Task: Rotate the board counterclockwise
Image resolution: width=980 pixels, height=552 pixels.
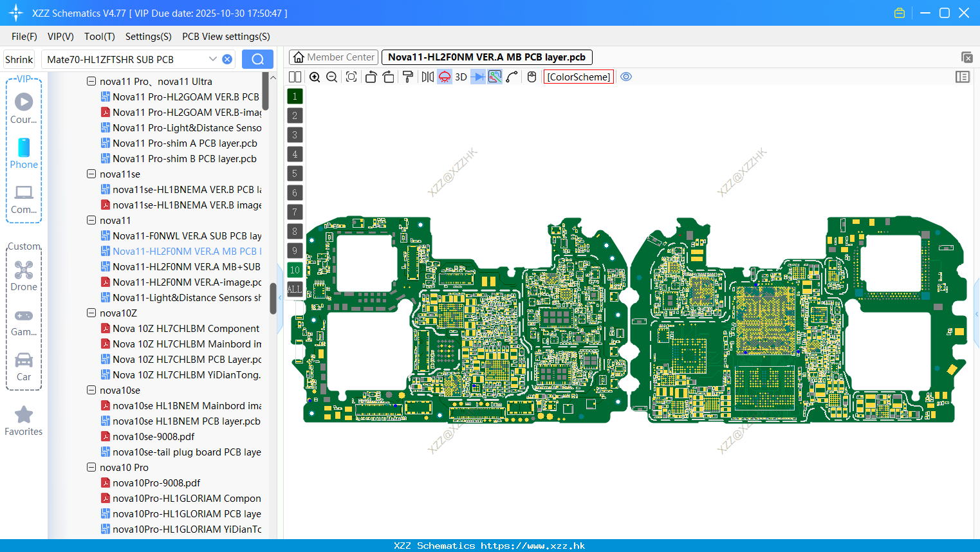Action: click(x=371, y=77)
